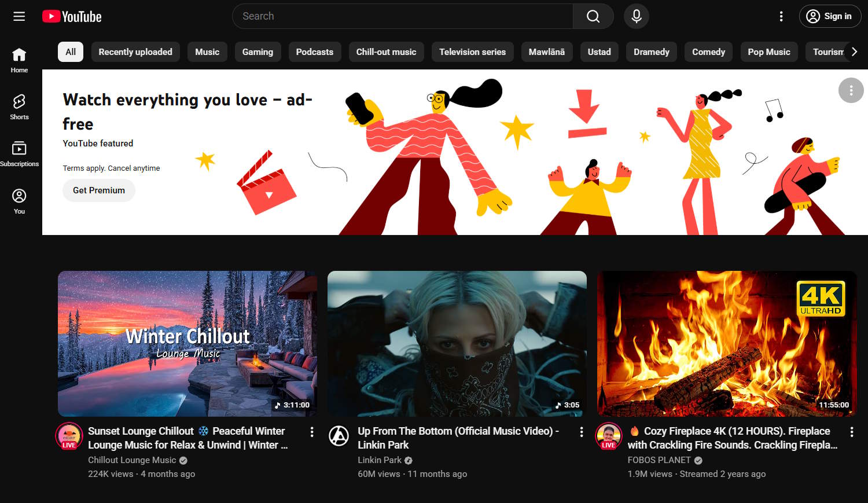Click the 'Watch everything you love' banner heading
Image resolution: width=868 pixels, height=503 pixels.
pos(187,111)
